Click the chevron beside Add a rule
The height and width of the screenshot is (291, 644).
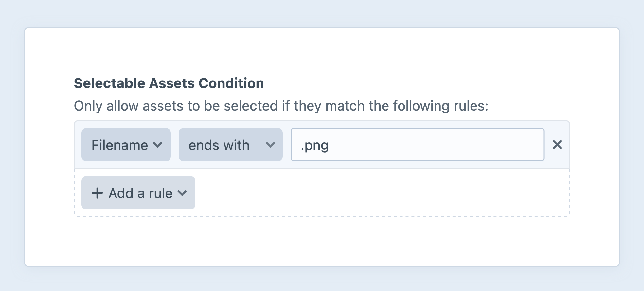[x=182, y=193]
